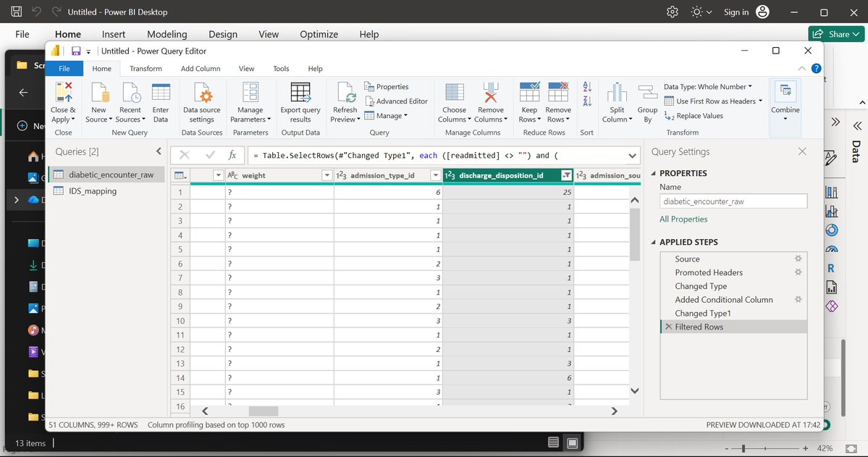Viewport: 868px width, 457px height.
Task: Collapse the Power Query ribbon
Action: (801, 69)
